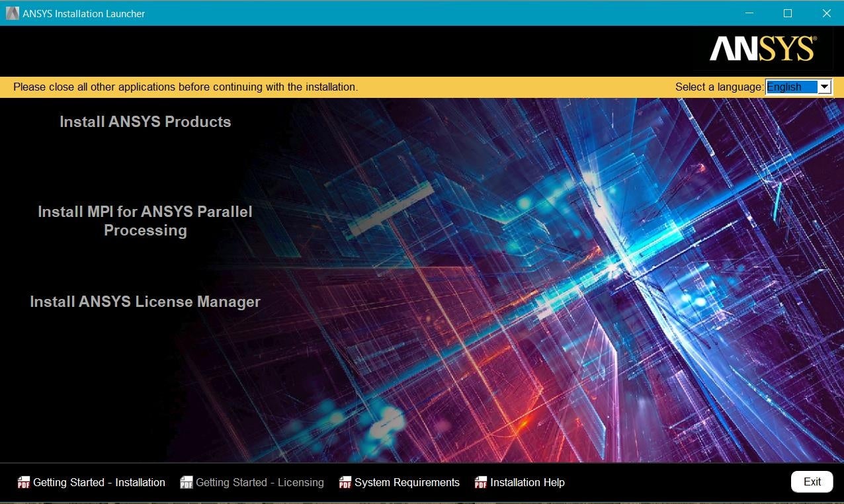Start Install ANSYS License Manager
Screen dimensions: 844x504
pos(145,302)
